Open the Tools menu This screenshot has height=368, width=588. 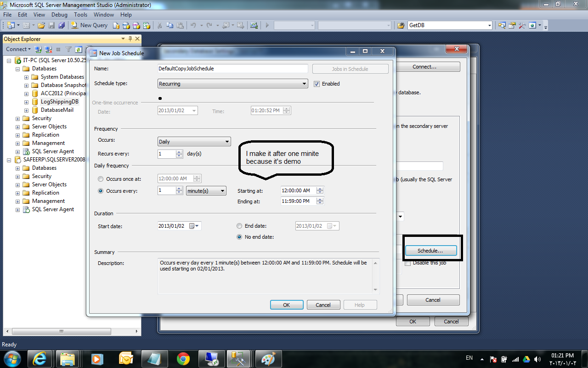click(80, 15)
